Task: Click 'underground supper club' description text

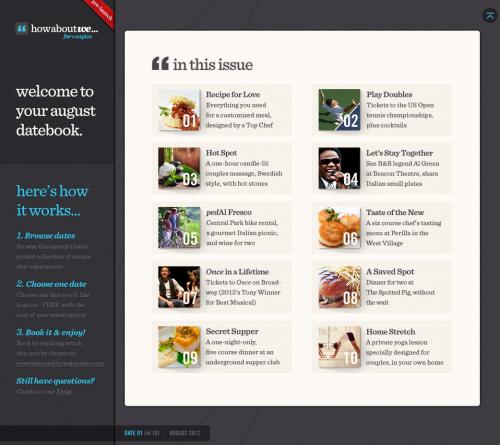Action: [243, 362]
